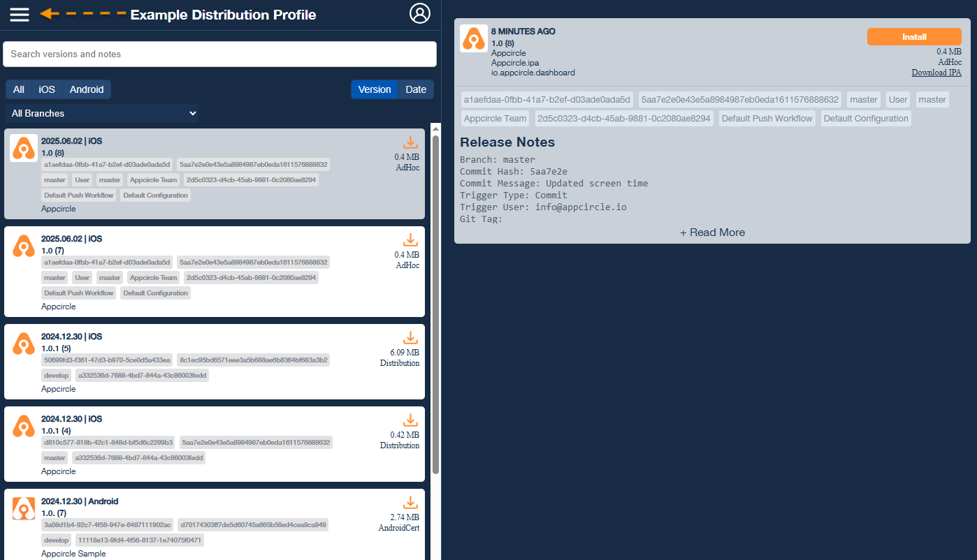
Task: Download version 1.0 (7) iOS build
Action: tap(410, 240)
